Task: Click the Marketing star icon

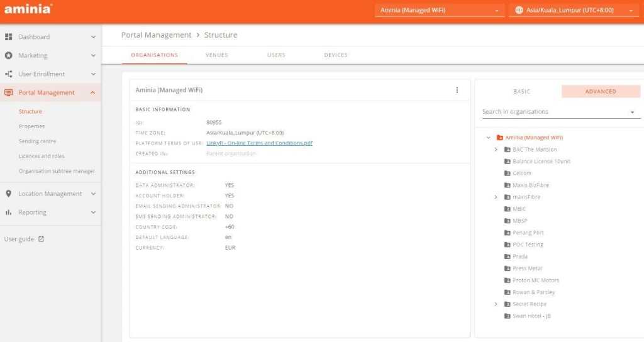Action: coord(9,55)
